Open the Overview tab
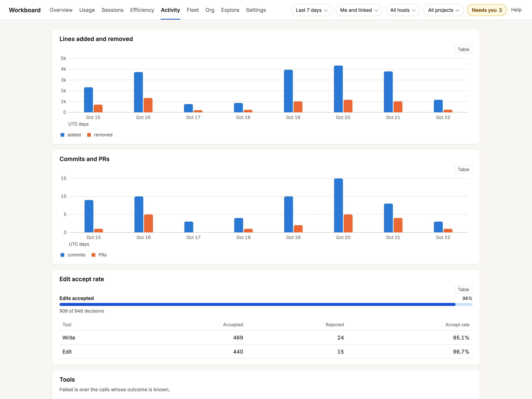Image resolution: width=532 pixels, height=399 pixels. [61, 10]
